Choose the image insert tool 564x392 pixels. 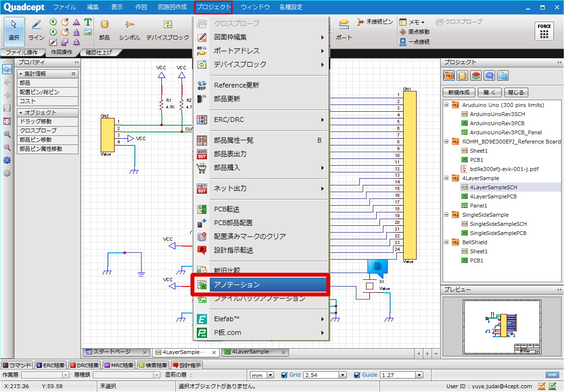tap(88, 32)
